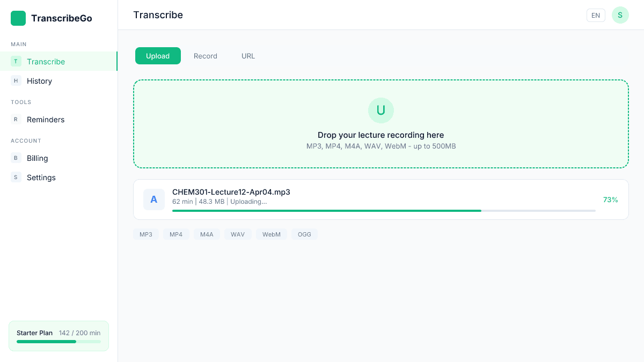Image resolution: width=644 pixels, height=362 pixels.
Task: Open Settings using its sidebar icon
Action: pos(16,178)
